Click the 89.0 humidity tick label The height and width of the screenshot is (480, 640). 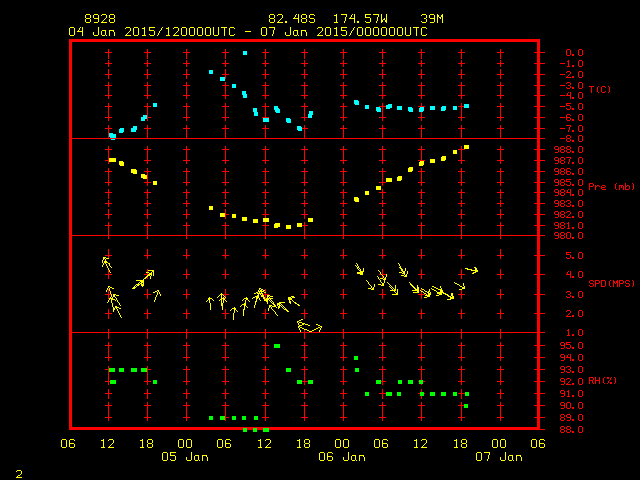click(x=571, y=418)
